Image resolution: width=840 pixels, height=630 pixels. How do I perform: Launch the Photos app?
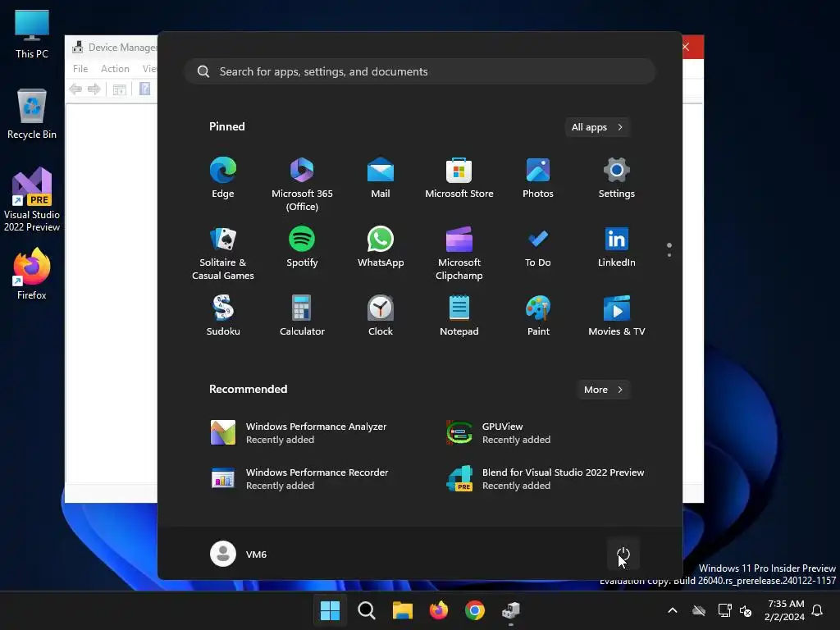(538, 178)
